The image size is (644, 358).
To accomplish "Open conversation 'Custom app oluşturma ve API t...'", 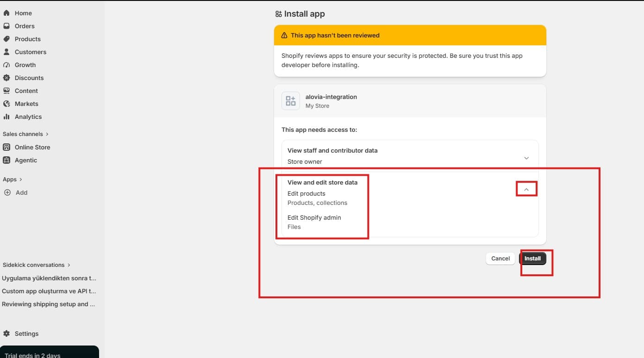I will [x=49, y=291].
